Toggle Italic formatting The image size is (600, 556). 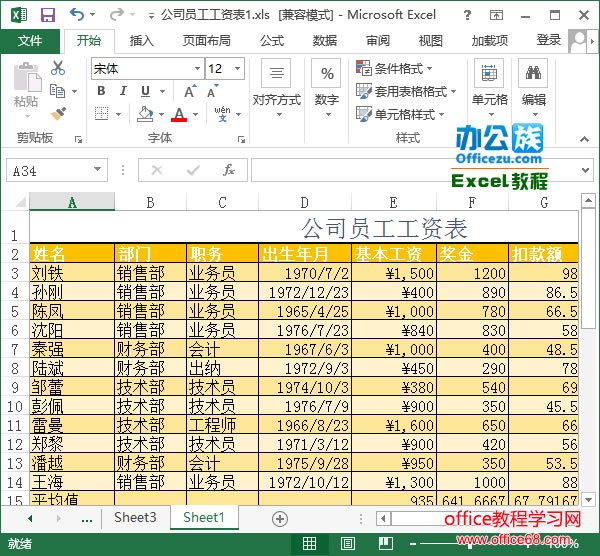[x=124, y=91]
